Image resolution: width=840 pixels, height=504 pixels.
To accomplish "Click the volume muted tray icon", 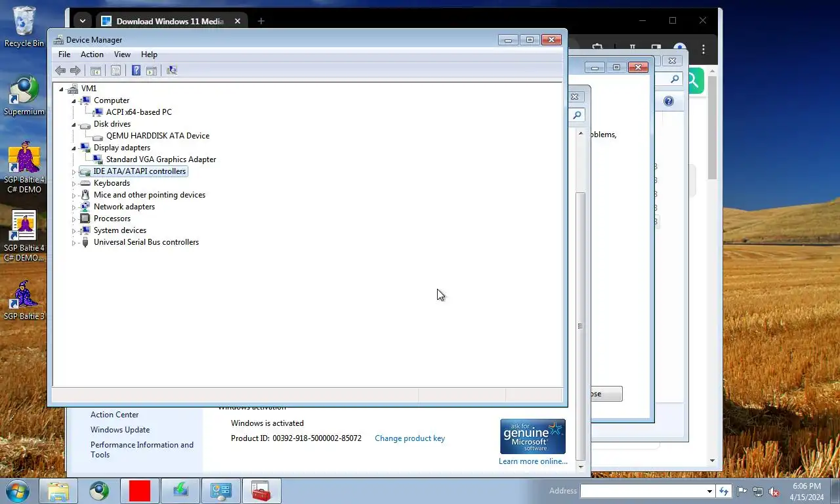I will pos(774,492).
